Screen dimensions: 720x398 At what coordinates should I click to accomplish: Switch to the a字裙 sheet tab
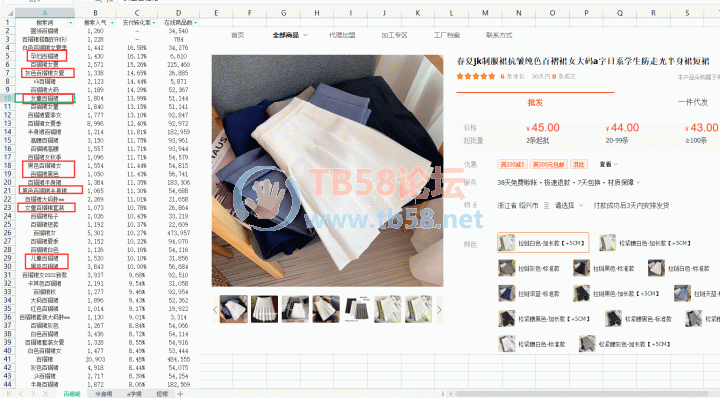pos(134,394)
